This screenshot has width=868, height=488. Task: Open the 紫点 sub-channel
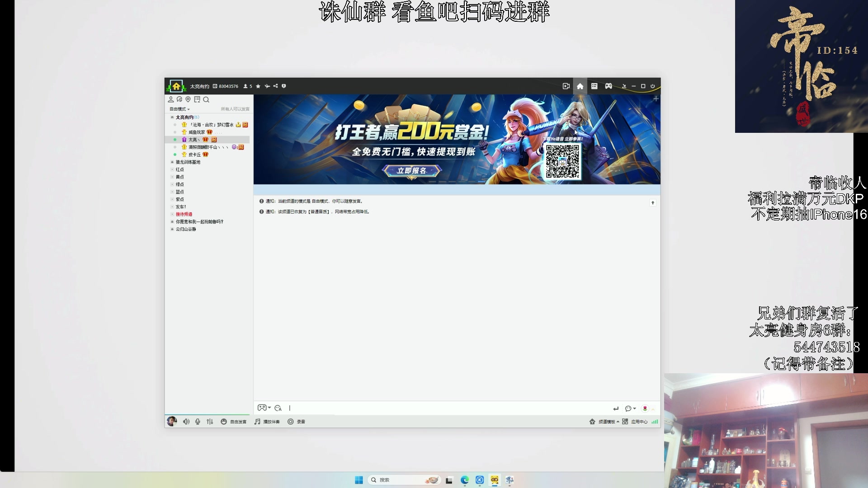(180, 199)
